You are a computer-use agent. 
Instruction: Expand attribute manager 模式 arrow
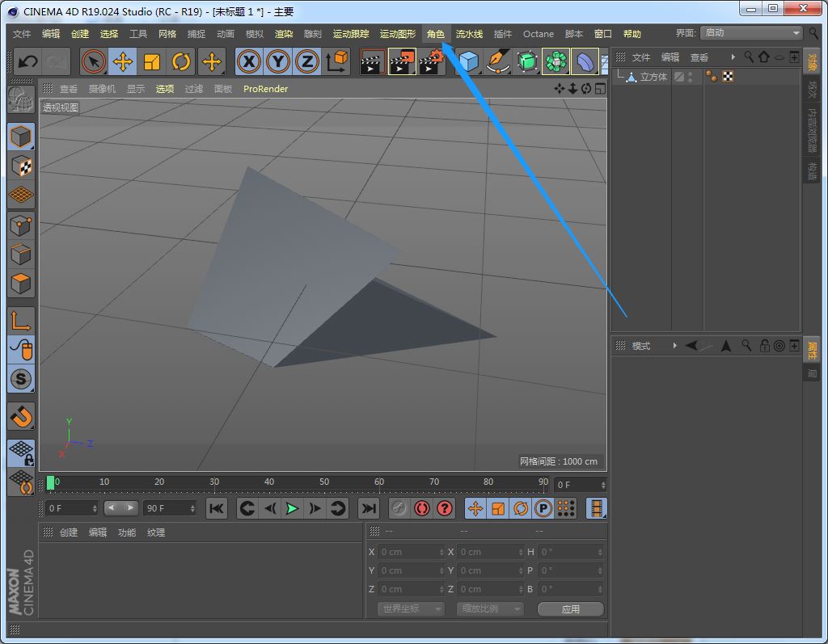(674, 346)
